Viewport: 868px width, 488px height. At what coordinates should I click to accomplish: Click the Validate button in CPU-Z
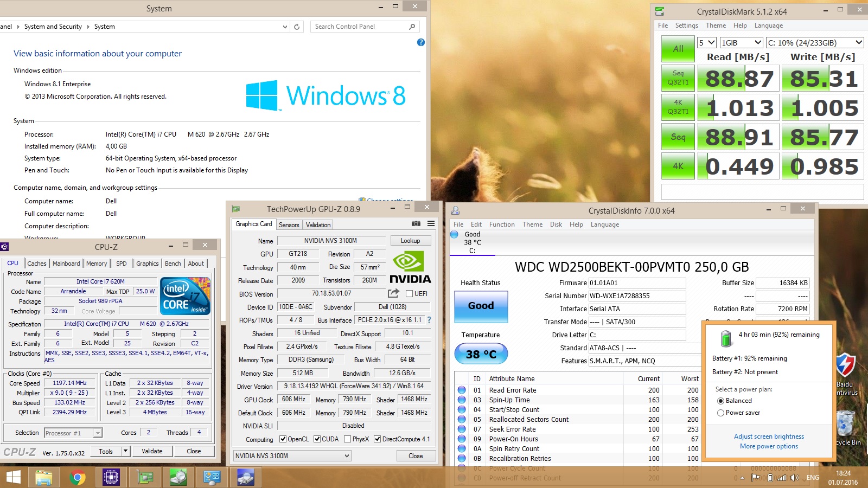pos(152,451)
